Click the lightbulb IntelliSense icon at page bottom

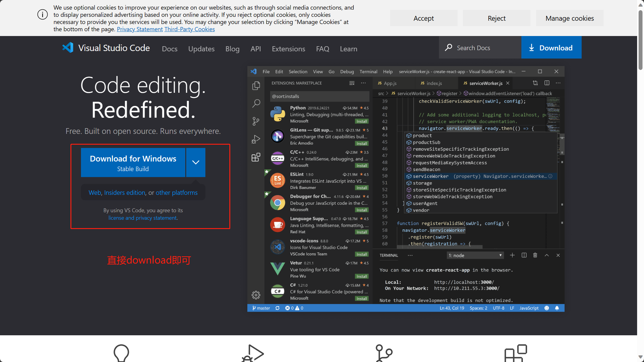(121, 353)
